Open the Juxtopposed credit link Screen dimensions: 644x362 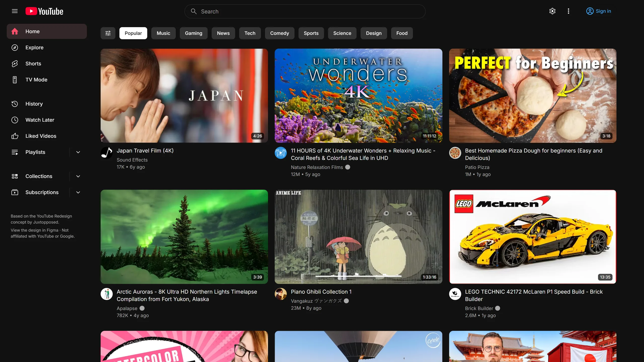(x=46, y=222)
